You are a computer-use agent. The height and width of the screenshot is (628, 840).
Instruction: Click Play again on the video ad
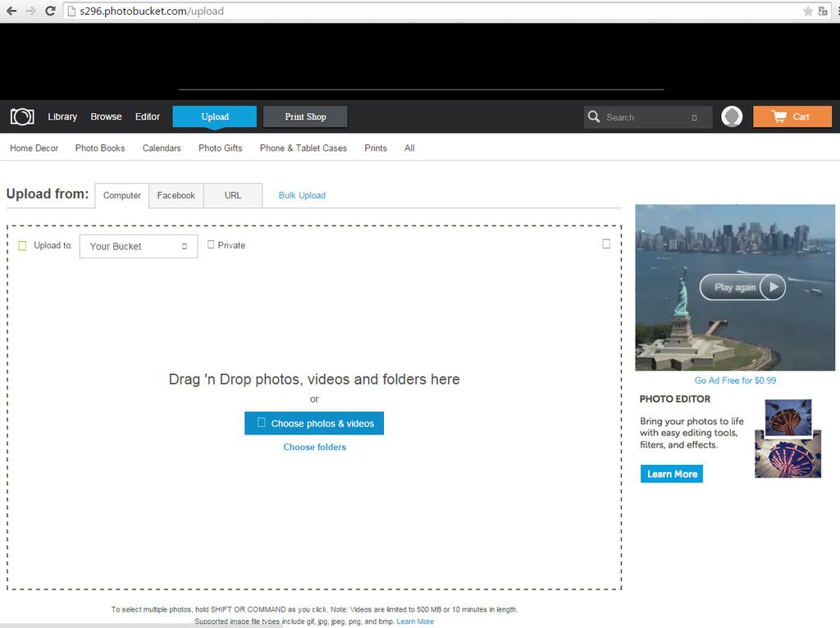742,287
